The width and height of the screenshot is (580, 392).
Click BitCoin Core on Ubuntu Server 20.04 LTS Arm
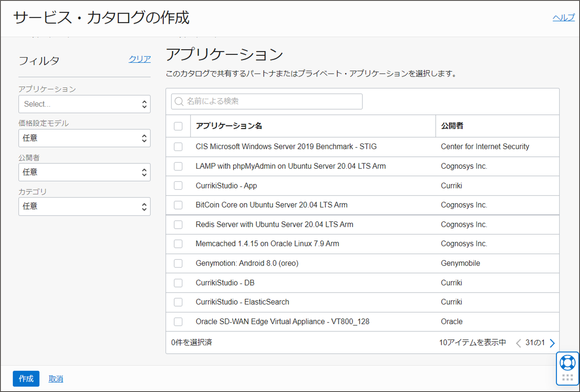click(271, 205)
